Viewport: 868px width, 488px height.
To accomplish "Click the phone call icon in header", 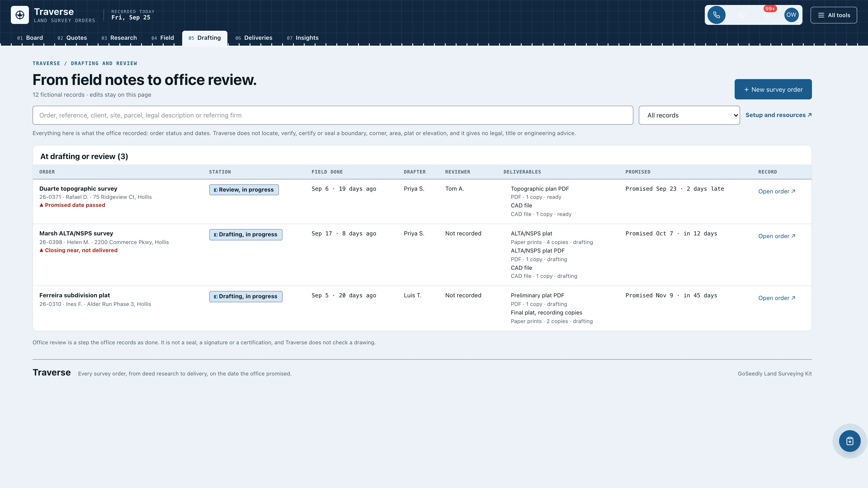I will [x=716, y=15].
